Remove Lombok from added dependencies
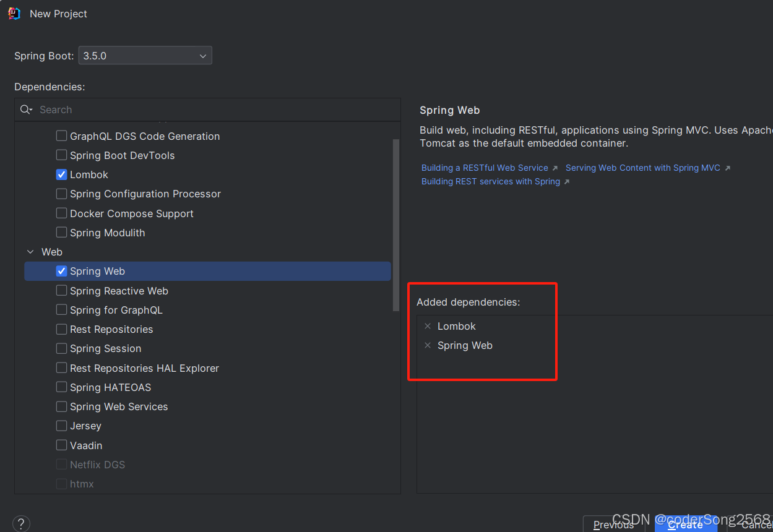 pos(428,326)
